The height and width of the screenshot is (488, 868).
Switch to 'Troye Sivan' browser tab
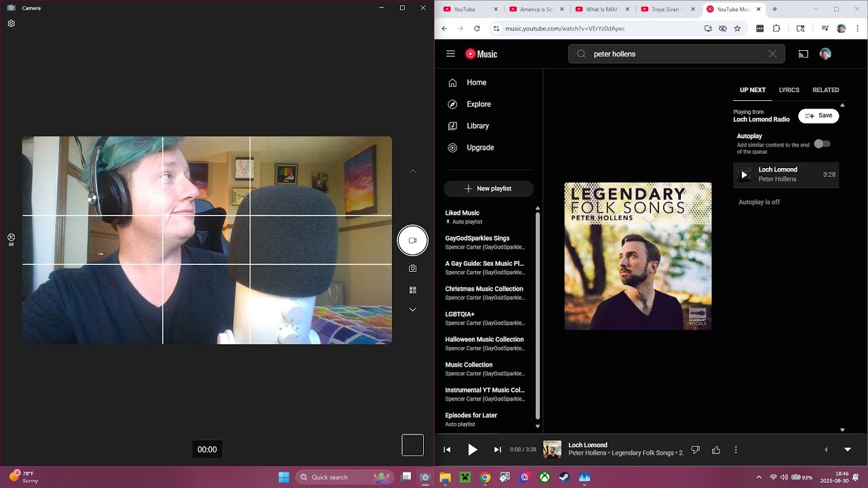(668, 9)
